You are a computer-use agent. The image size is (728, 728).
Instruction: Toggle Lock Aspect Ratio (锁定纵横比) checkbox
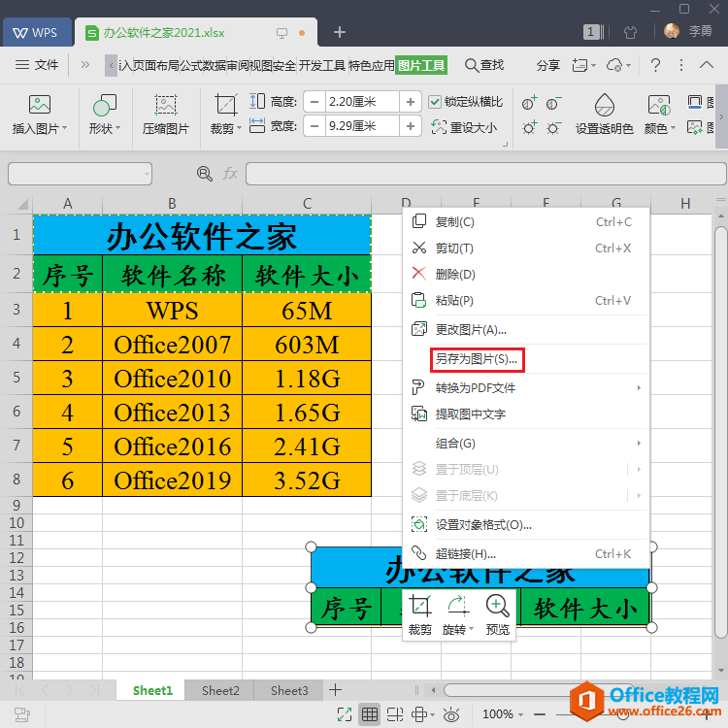434,102
